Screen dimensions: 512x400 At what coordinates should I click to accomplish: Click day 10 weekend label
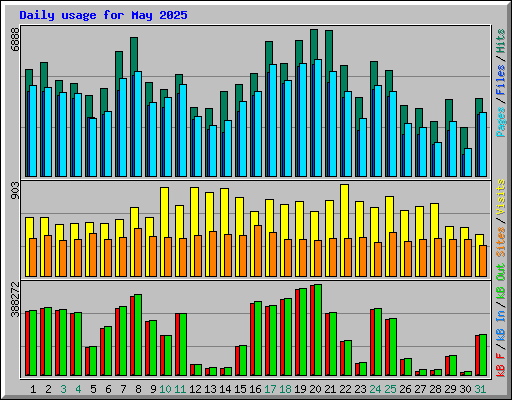pyautogui.click(x=165, y=389)
